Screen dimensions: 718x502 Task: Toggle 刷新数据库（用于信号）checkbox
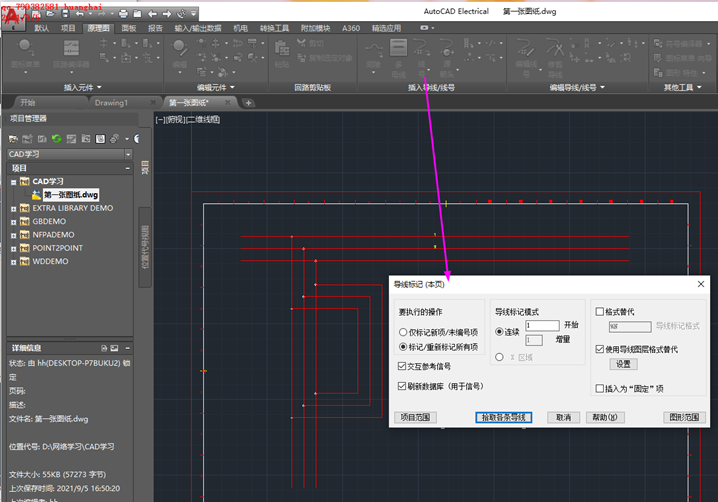pyautogui.click(x=441, y=386)
